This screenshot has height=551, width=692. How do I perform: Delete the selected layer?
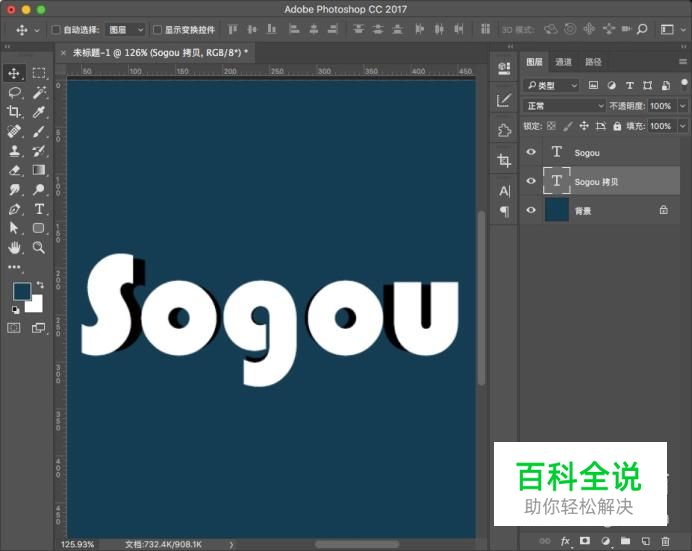point(666,541)
